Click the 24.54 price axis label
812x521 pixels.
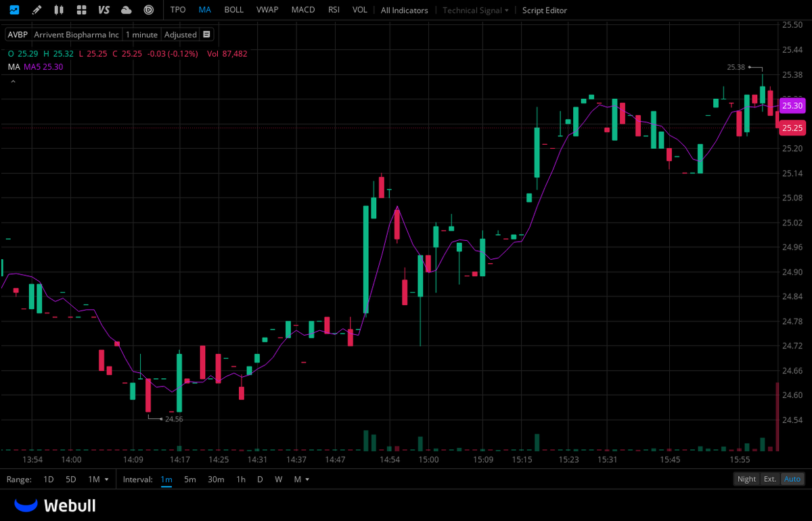(x=792, y=420)
